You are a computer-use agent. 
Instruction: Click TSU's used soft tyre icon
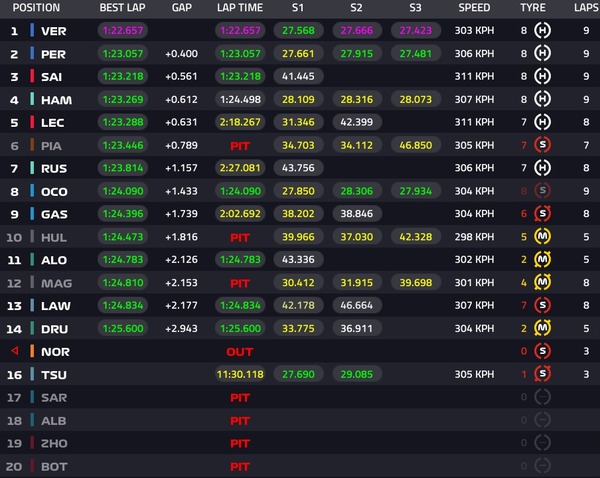coord(542,374)
